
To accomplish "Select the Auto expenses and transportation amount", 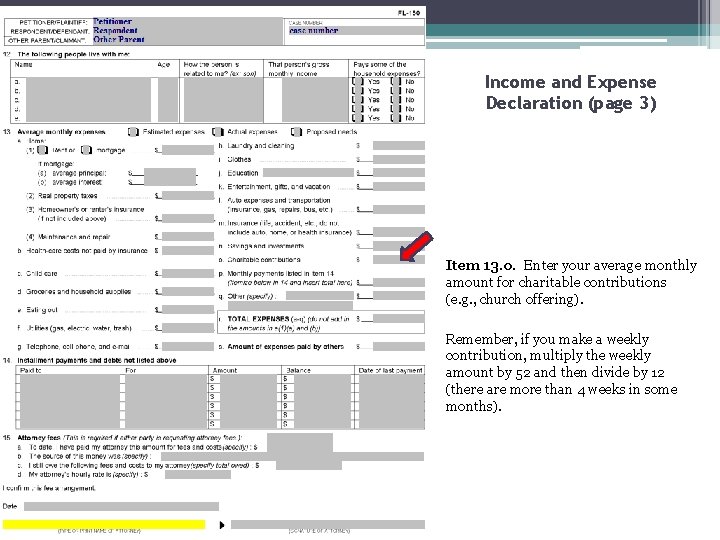I will [399, 209].
